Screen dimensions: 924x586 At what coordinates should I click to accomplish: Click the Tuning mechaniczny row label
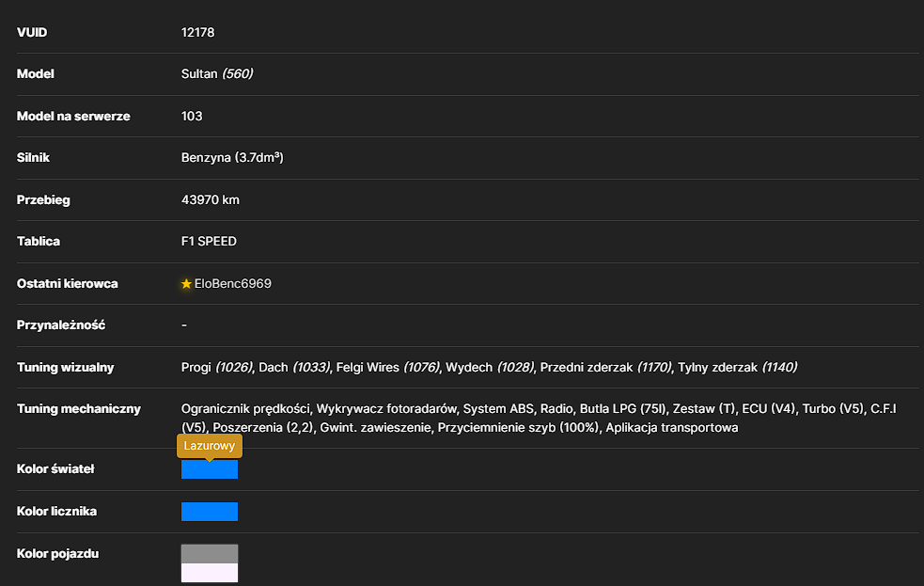click(78, 408)
